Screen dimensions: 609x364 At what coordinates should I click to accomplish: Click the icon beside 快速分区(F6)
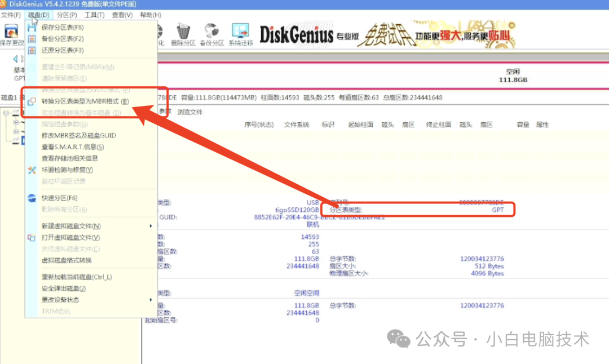(32, 198)
